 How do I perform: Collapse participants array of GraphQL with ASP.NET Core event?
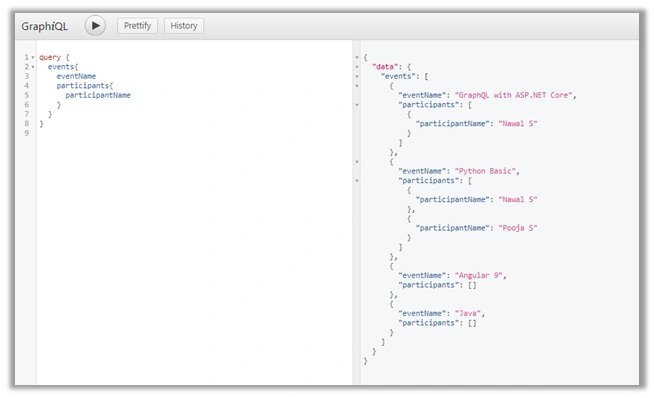357,105
